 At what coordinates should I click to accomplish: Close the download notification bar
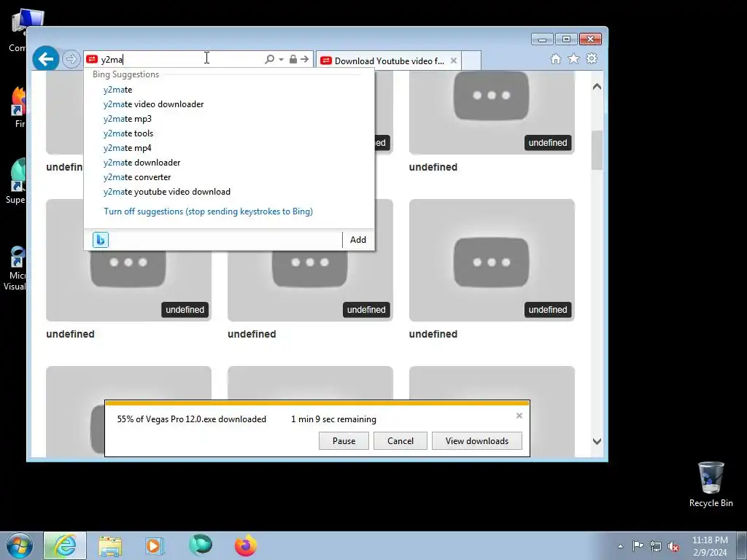point(519,416)
